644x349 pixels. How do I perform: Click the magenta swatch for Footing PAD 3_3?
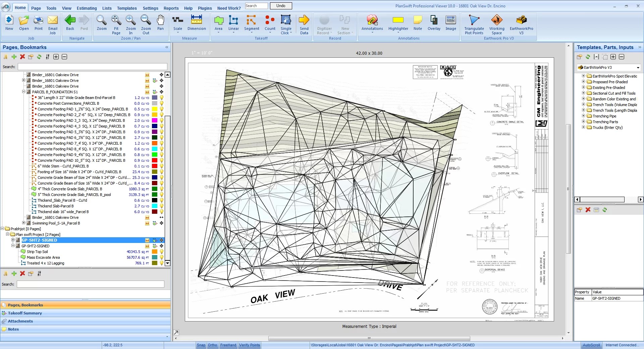click(x=155, y=120)
